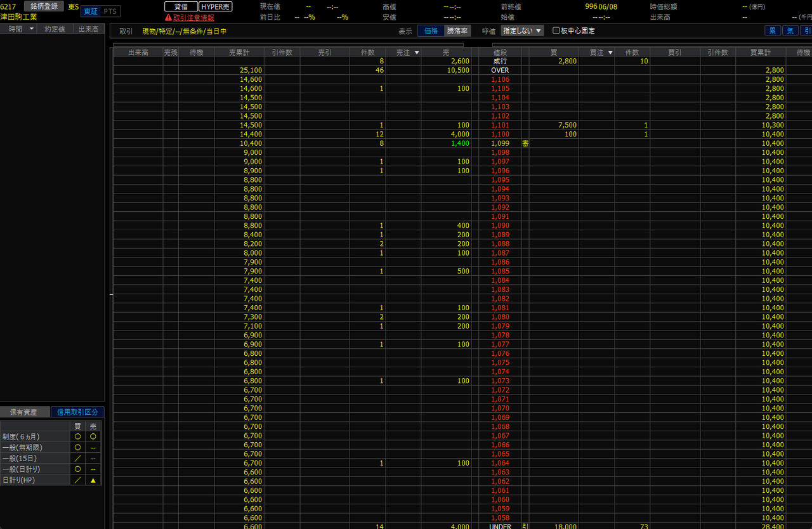This screenshot has width=812, height=529.
Task: Click price 1,099 in the order book
Action: pyautogui.click(x=500, y=143)
